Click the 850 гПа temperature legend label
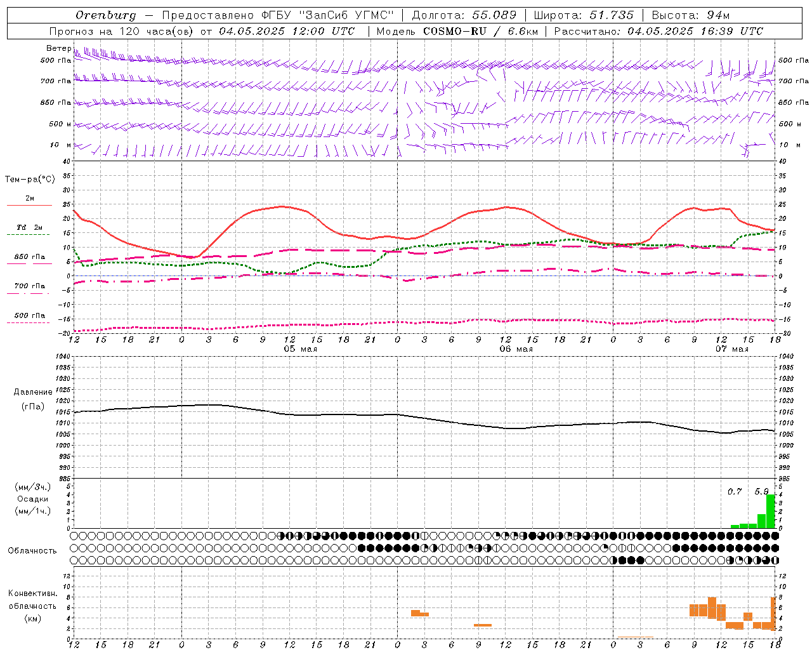Image resolution: width=812 pixels, height=650 pixels. pos(30,257)
